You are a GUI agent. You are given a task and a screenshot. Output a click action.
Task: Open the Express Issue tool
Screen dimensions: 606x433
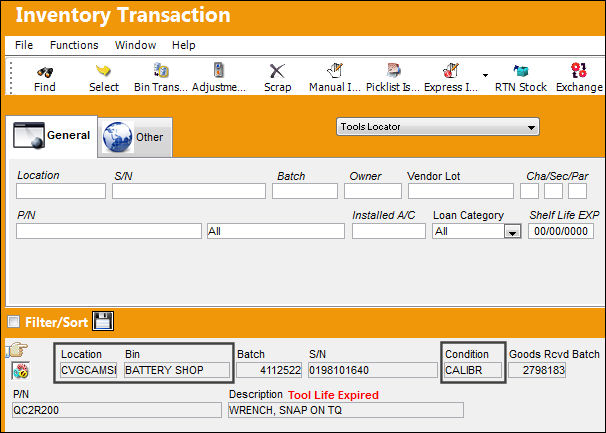coord(451,70)
